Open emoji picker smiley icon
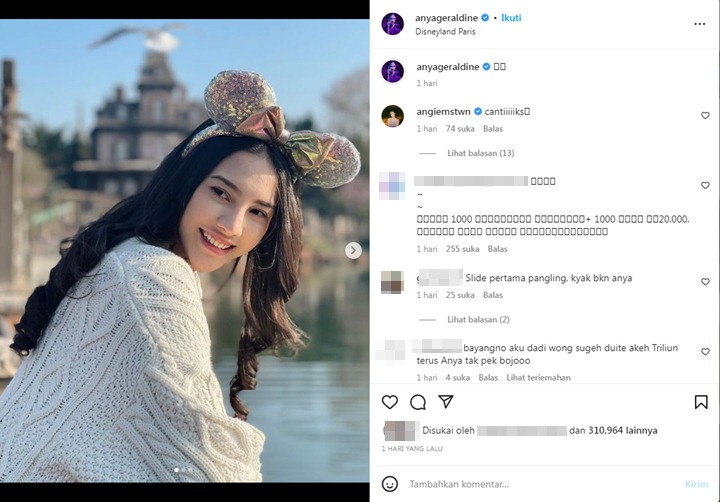This screenshot has height=502, width=720. tap(390, 484)
